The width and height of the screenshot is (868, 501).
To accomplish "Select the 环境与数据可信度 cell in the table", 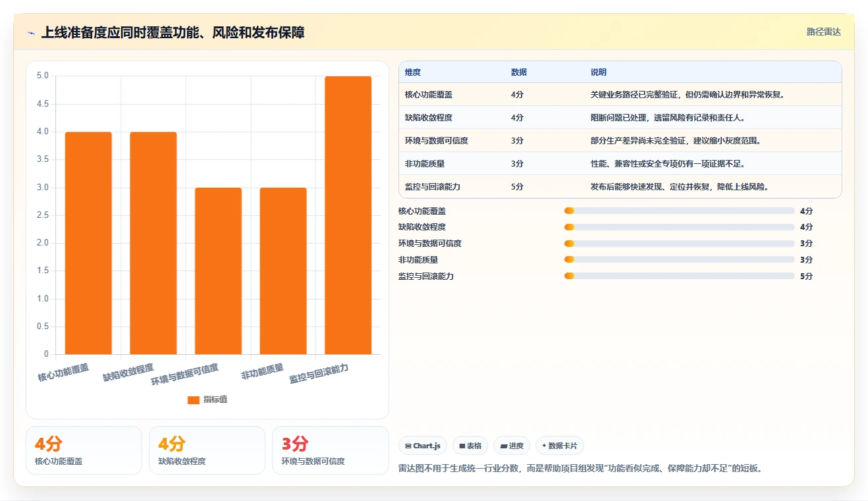I will [x=437, y=141].
